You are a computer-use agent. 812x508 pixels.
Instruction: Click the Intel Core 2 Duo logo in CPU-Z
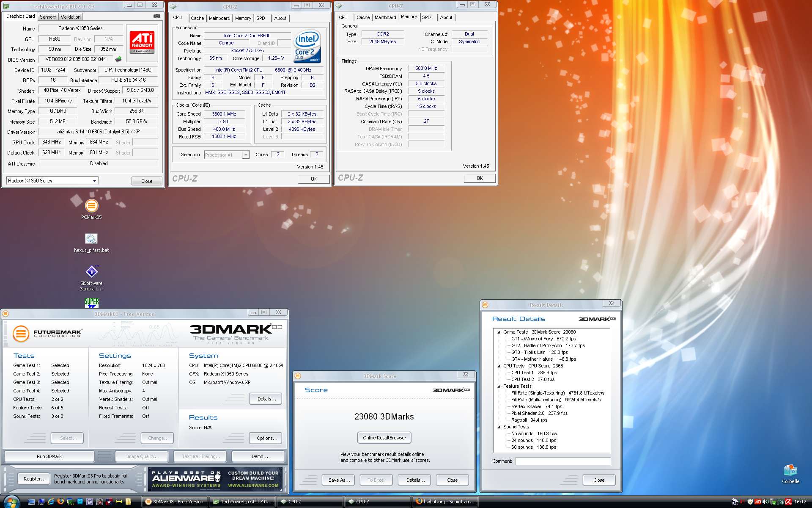pyautogui.click(x=307, y=47)
